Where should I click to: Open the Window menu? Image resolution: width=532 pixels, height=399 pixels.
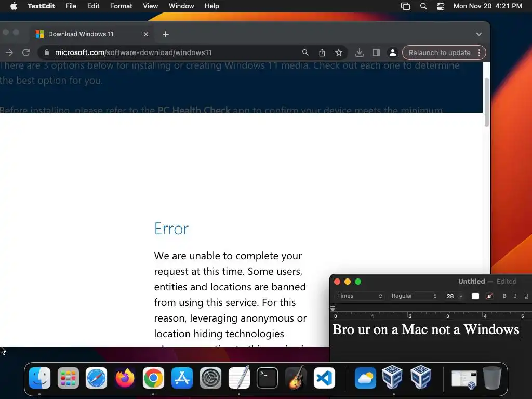(181, 6)
